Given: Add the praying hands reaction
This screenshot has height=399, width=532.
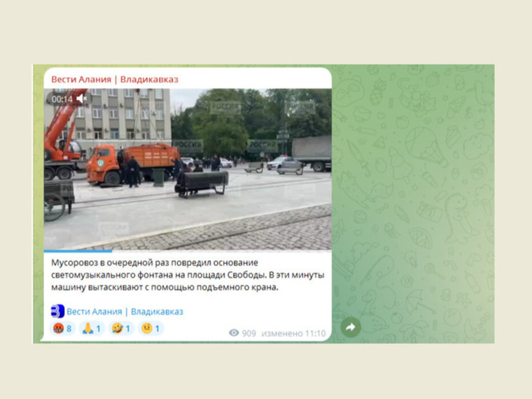Looking at the screenshot, I should 92,328.
